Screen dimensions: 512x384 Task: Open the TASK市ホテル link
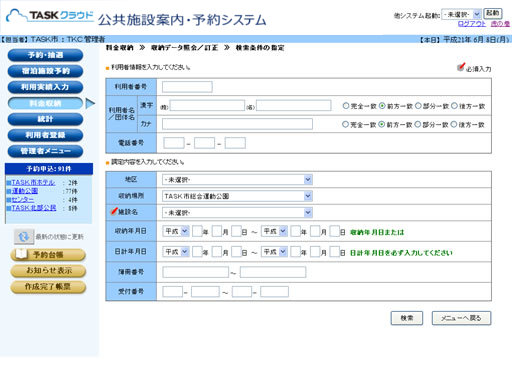[x=33, y=183]
